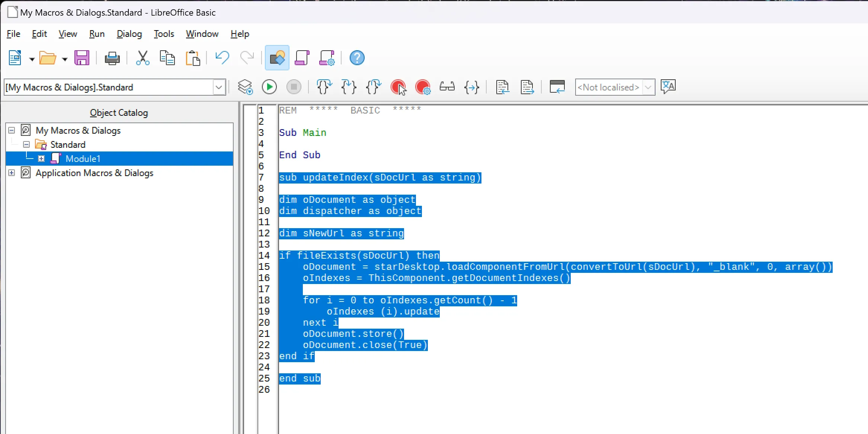Click line 'sub updateIndex(sDocUrl as string)'
The width and height of the screenshot is (868, 434).
pos(380,178)
